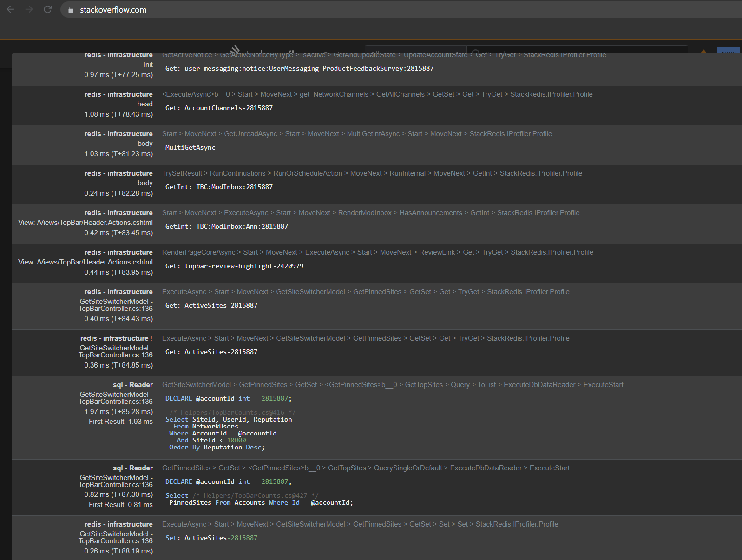Click the 0.42 ms (T+83.45 ms) timing

click(118, 233)
